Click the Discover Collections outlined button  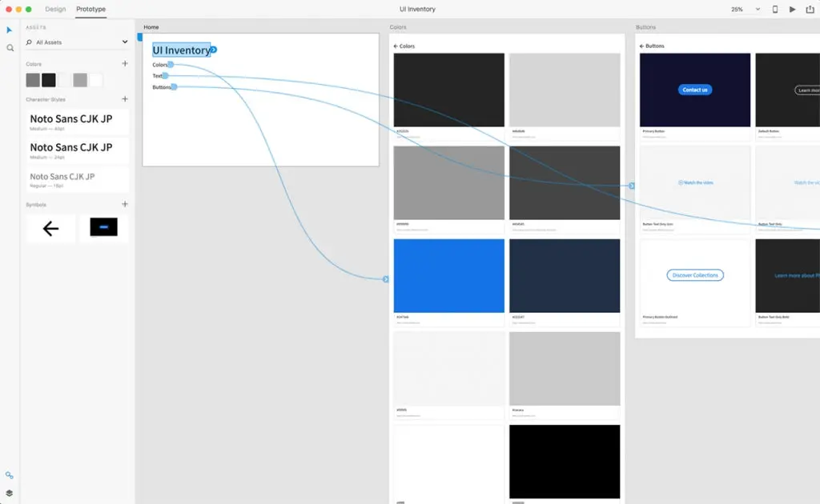click(x=694, y=275)
